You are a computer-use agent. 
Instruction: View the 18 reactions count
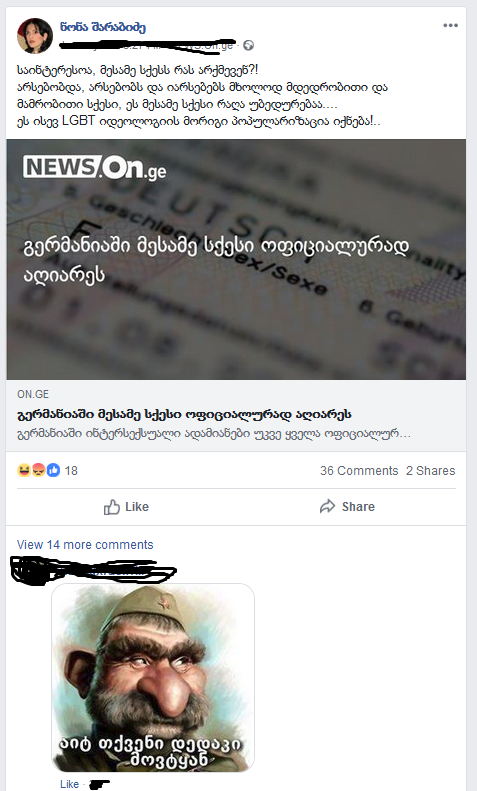[x=71, y=471]
